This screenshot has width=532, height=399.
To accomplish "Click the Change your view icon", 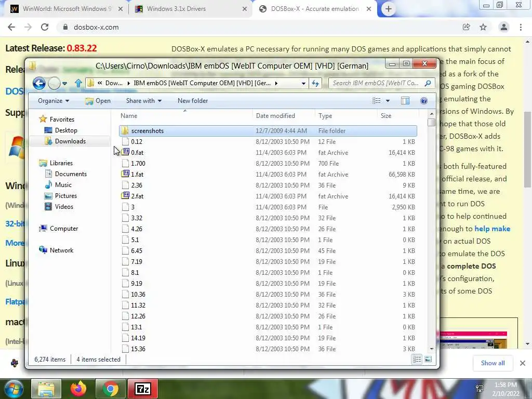I will coord(376,101).
